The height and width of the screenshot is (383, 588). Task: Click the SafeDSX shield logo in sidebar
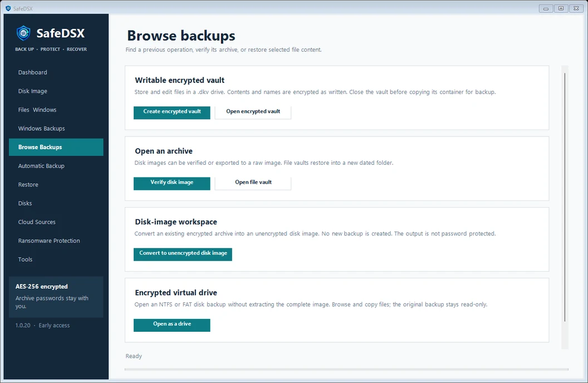point(23,33)
